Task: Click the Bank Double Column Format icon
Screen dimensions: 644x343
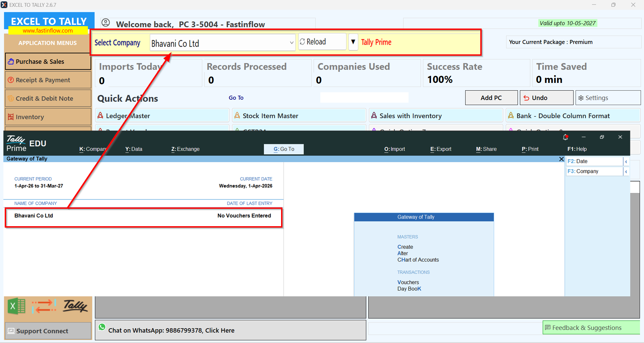Action: pos(511,115)
